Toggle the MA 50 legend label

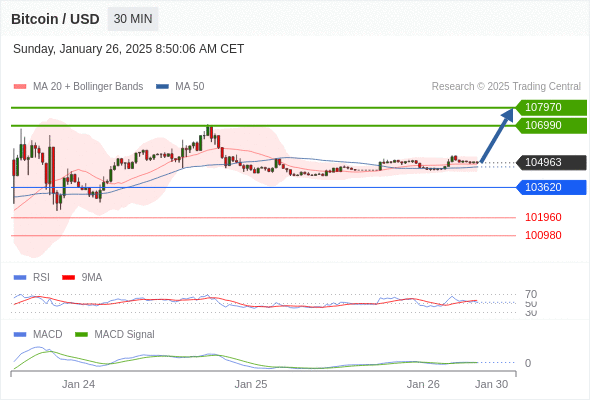tap(190, 87)
